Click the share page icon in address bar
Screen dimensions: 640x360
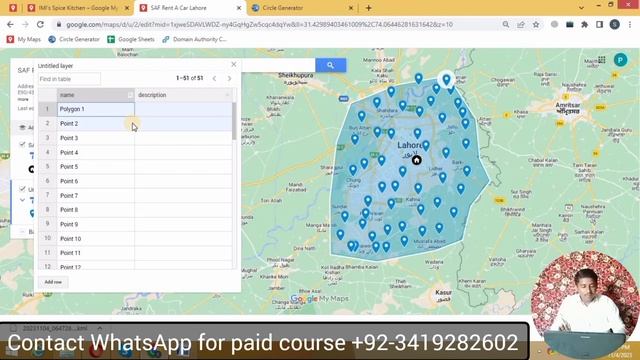point(521,24)
